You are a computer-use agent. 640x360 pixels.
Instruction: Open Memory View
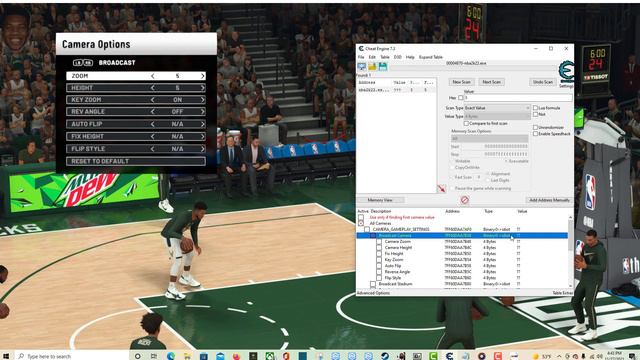(x=380, y=200)
